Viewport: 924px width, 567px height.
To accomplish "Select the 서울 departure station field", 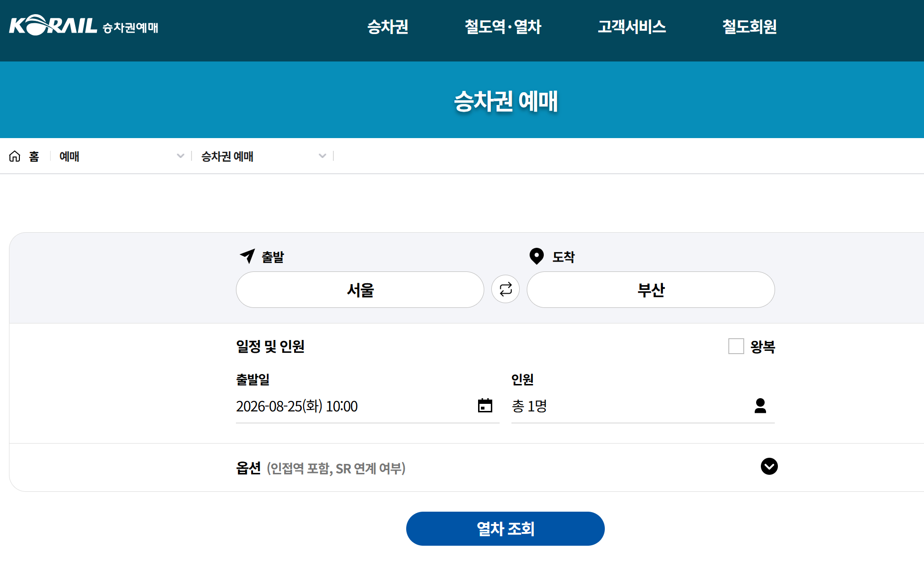I will 360,289.
